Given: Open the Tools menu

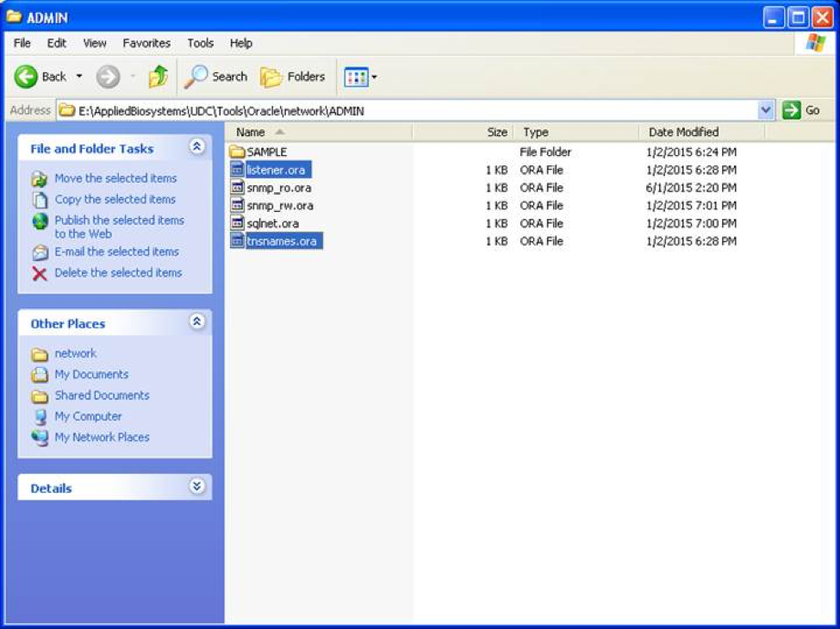Looking at the screenshot, I should (200, 43).
